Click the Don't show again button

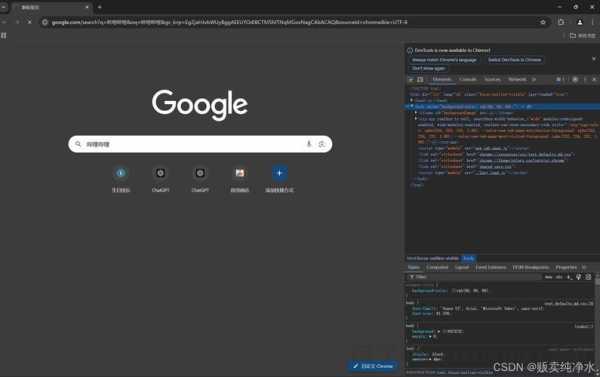(429, 69)
